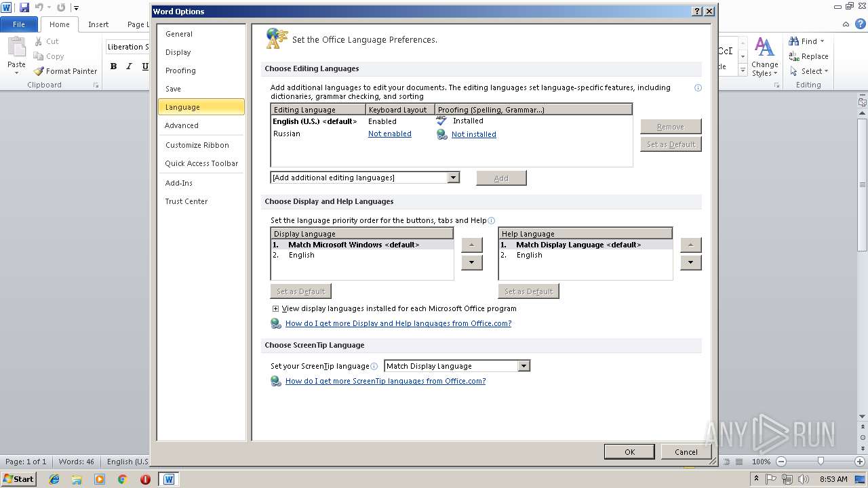Click Cancel in Word Options dialog
This screenshot has height=488, width=868.
coord(686,452)
